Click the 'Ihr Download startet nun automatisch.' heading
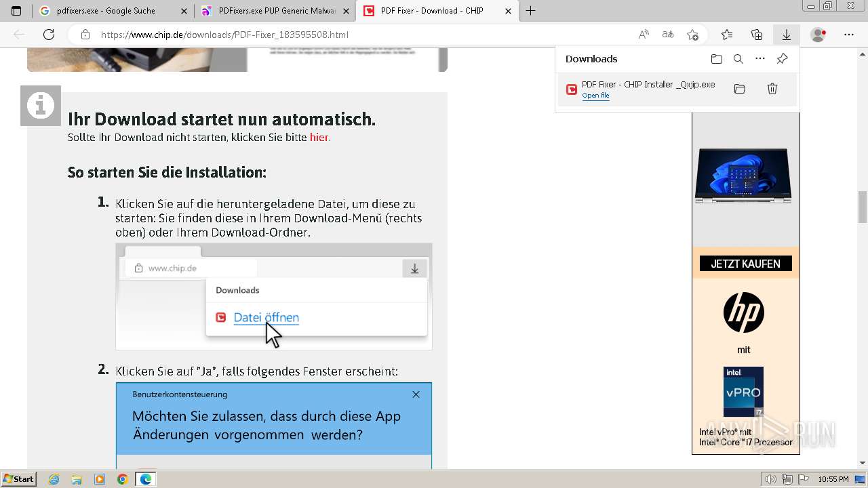Image resolution: width=868 pixels, height=488 pixels. [222, 119]
